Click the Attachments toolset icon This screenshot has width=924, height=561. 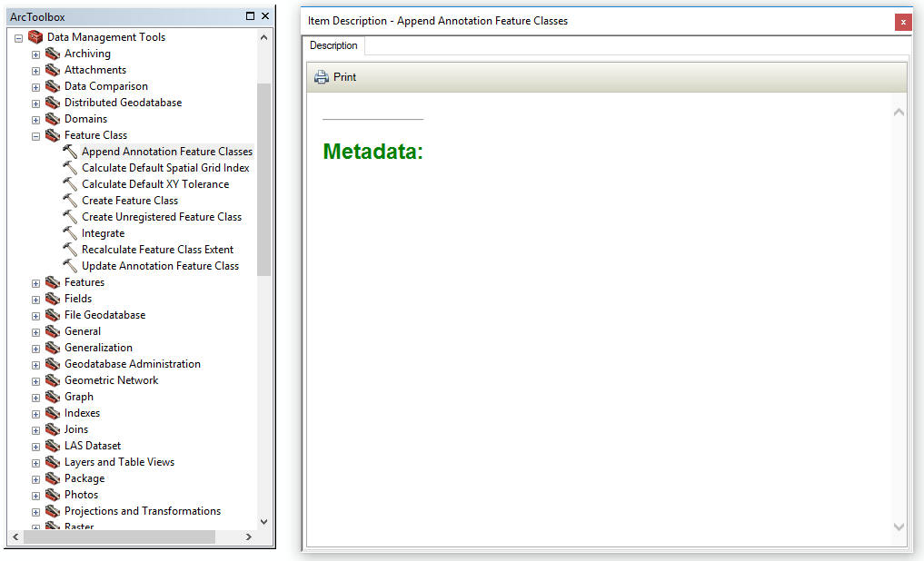point(53,70)
